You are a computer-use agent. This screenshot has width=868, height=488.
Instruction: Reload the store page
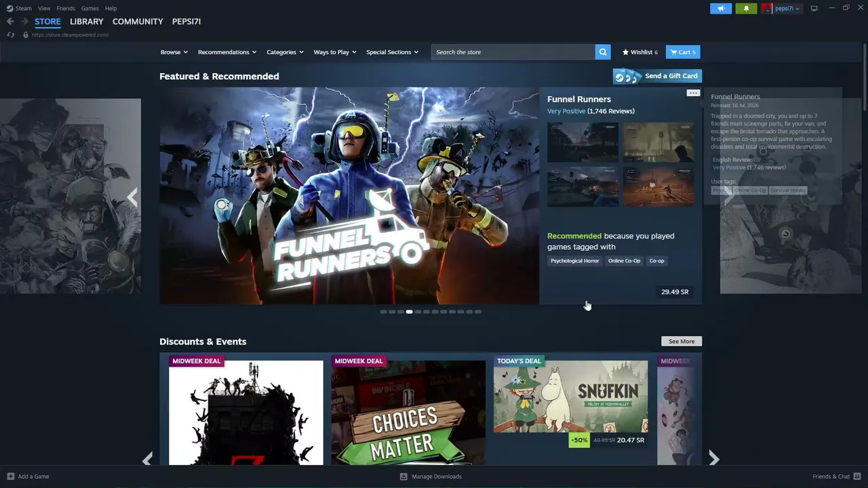click(x=10, y=35)
